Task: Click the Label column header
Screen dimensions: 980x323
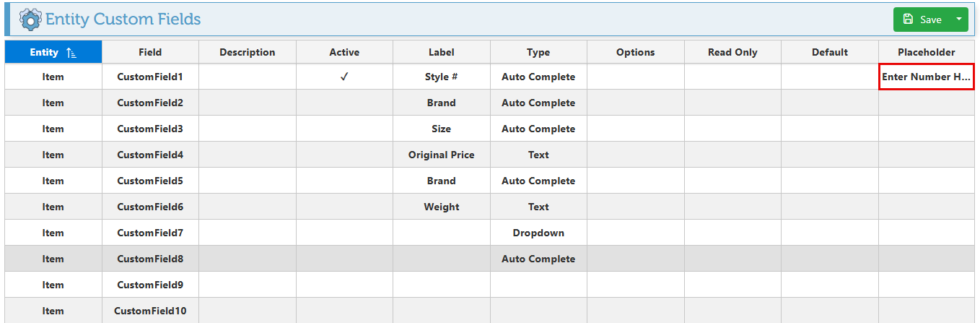Action: (441, 52)
